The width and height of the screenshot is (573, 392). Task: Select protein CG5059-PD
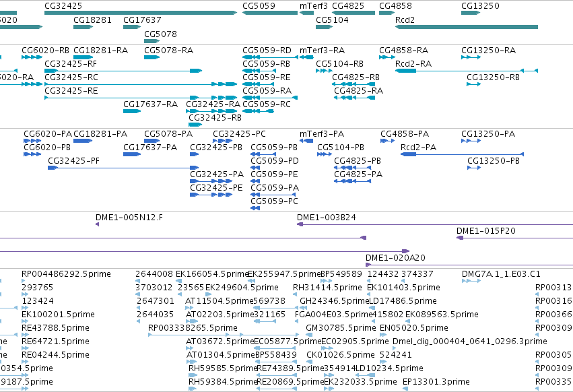click(255, 168)
